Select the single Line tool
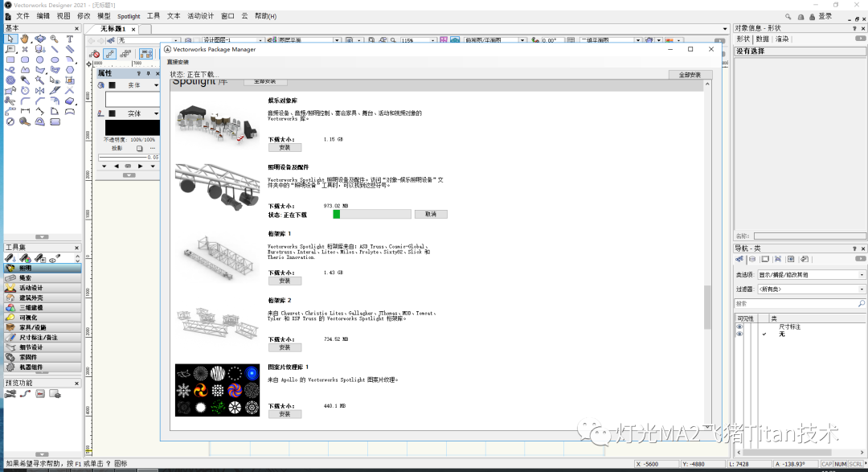Viewport: 868px width, 472px height. point(55,49)
